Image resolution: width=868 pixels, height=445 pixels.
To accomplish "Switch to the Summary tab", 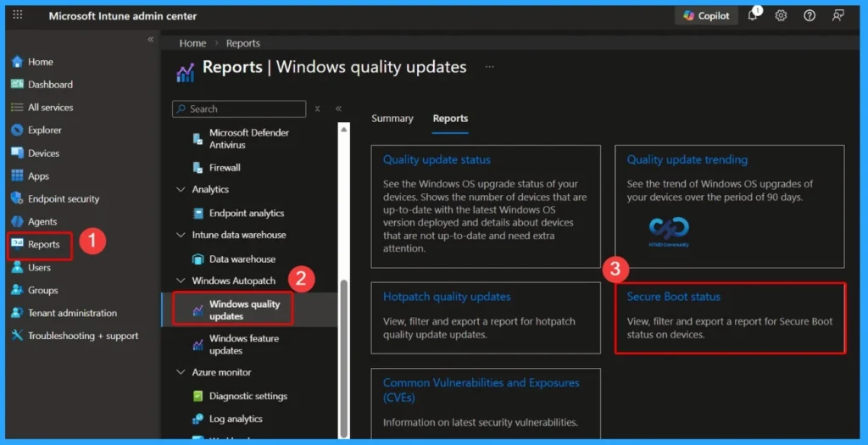I will [x=392, y=119].
